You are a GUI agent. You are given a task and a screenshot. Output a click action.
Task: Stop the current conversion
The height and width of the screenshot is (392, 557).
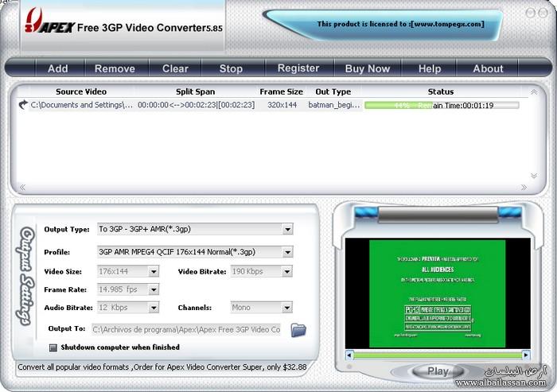point(231,68)
